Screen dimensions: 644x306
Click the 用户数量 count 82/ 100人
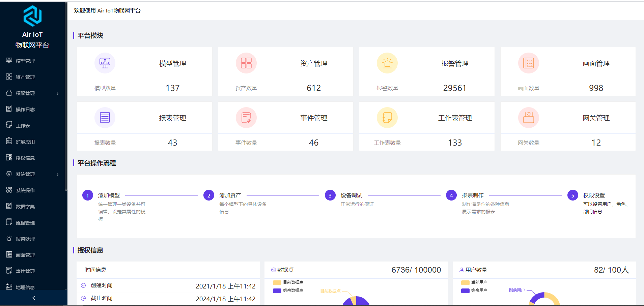coord(612,270)
